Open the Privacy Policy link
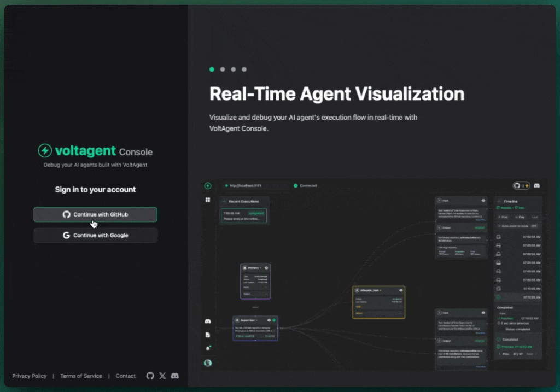The width and height of the screenshot is (560, 392). pos(30,376)
